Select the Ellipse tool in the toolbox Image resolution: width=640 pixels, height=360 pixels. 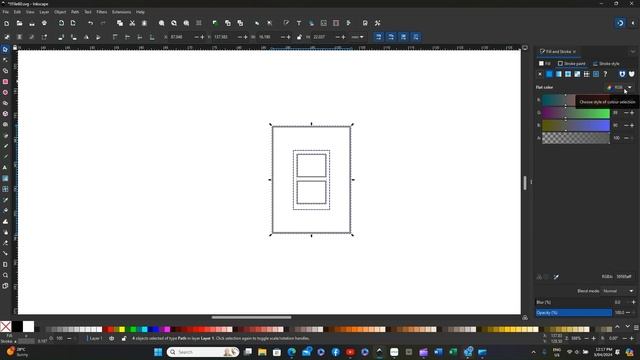click(5, 92)
